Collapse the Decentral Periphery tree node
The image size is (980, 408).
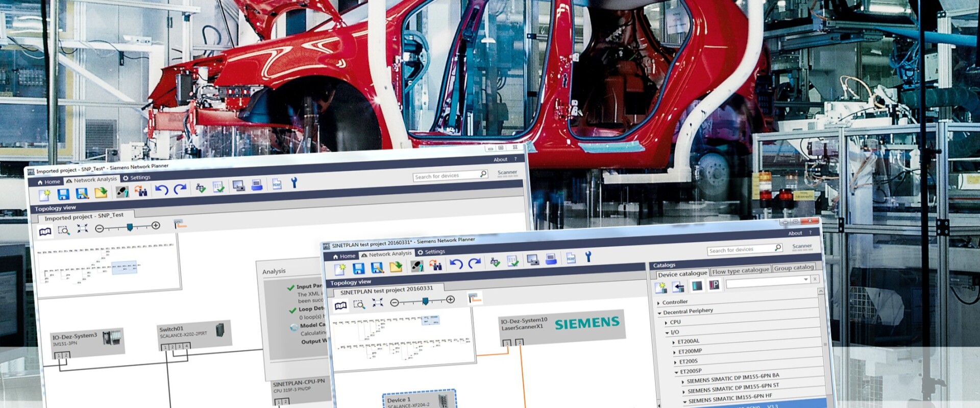659,313
